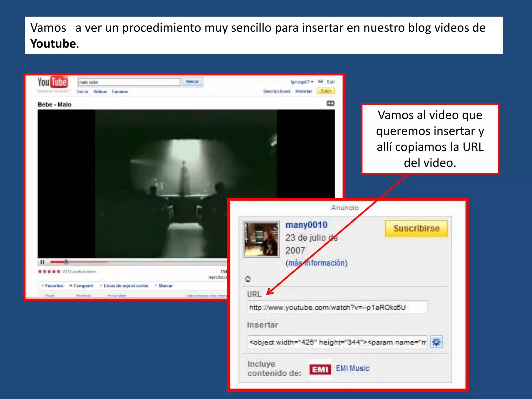Image resolution: width=532 pixels, height=399 pixels.
Task: Click the Compartir share icon
Action: pyautogui.click(x=71, y=285)
